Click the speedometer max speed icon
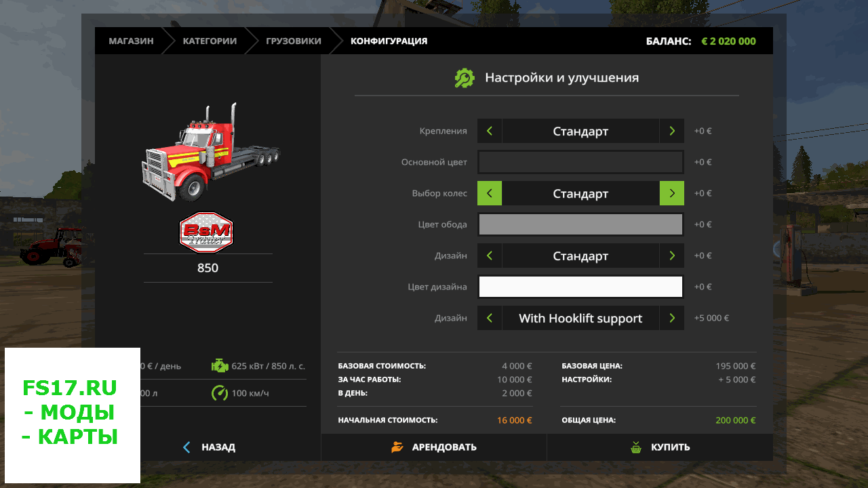This screenshot has height=488, width=868. click(x=220, y=393)
